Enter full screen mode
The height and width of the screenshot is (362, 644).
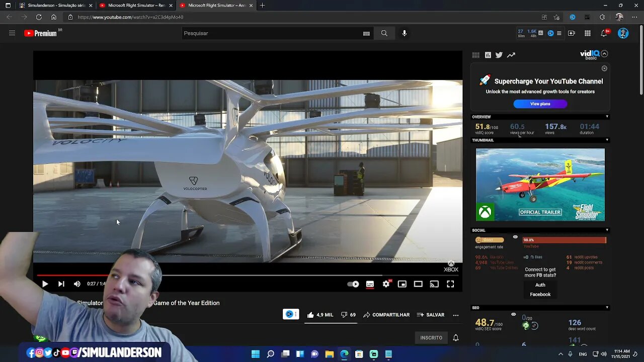(x=450, y=284)
